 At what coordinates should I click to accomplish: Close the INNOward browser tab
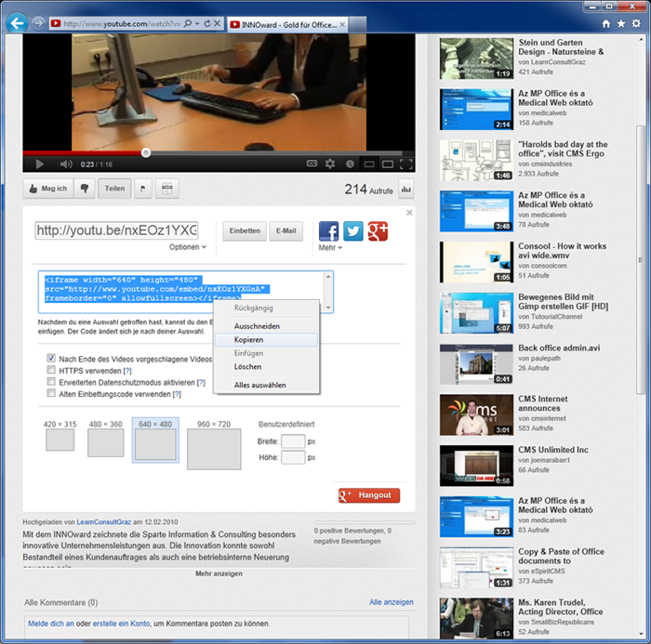click(342, 24)
